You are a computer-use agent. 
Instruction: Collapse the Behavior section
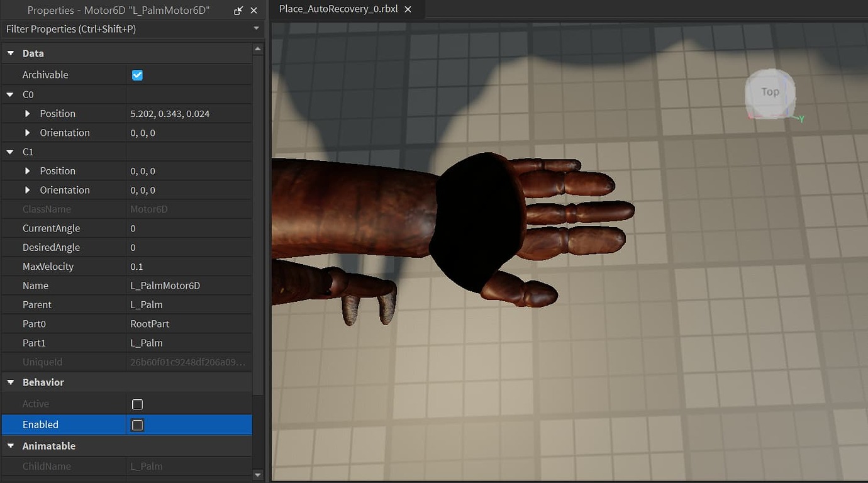pyautogui.click(x=11, y=382)
